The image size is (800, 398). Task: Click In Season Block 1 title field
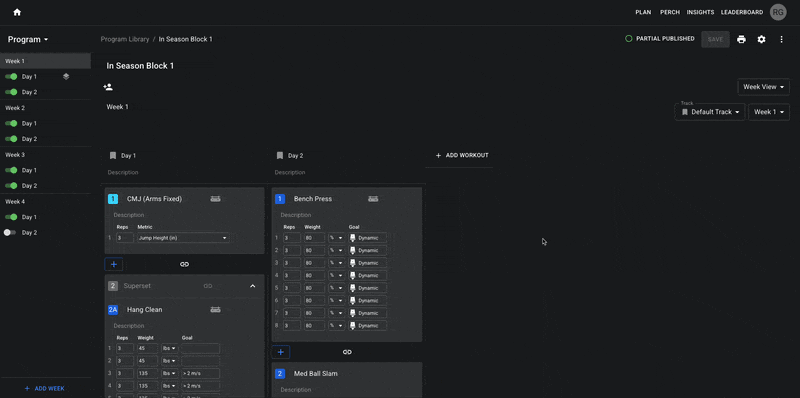click(x=140, y=66)
